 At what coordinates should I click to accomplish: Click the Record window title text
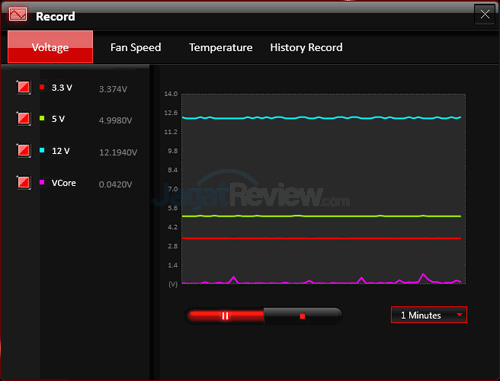click(x=55, y=16)
